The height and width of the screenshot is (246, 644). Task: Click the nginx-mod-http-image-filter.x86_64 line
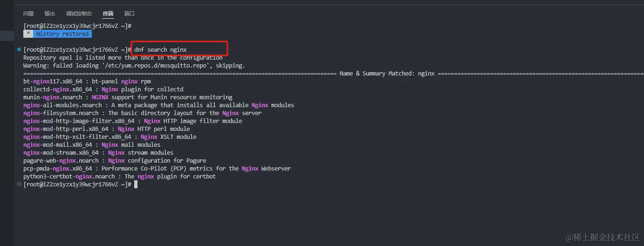coord(133,121)
